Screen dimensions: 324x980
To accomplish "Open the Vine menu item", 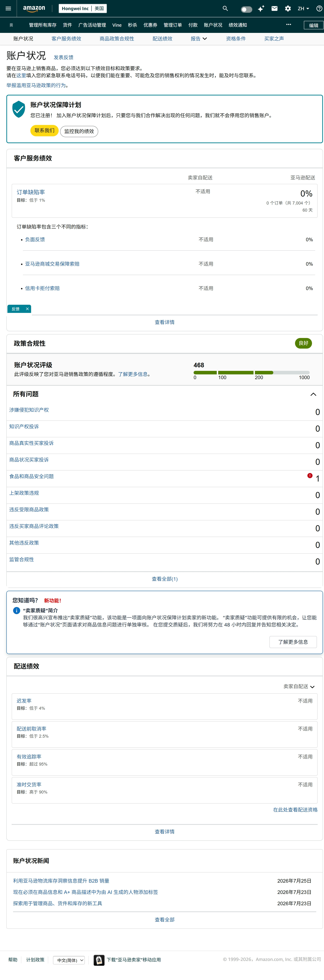I will [117, 25].
